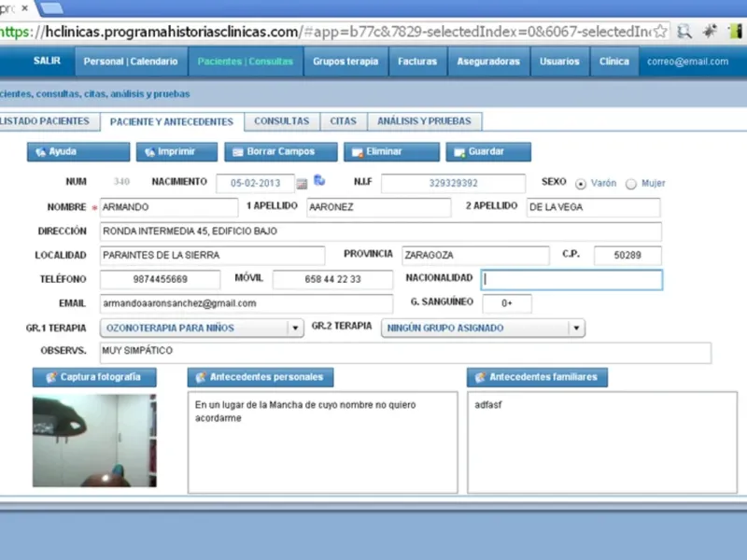
Task: Switch to the Consultas tab
Action: [x=282, y=121]
